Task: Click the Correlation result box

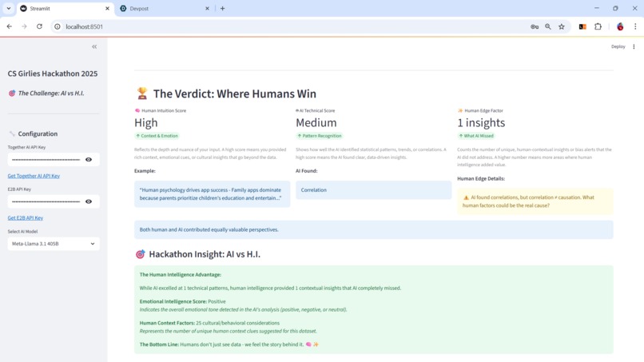Action: 373,190
